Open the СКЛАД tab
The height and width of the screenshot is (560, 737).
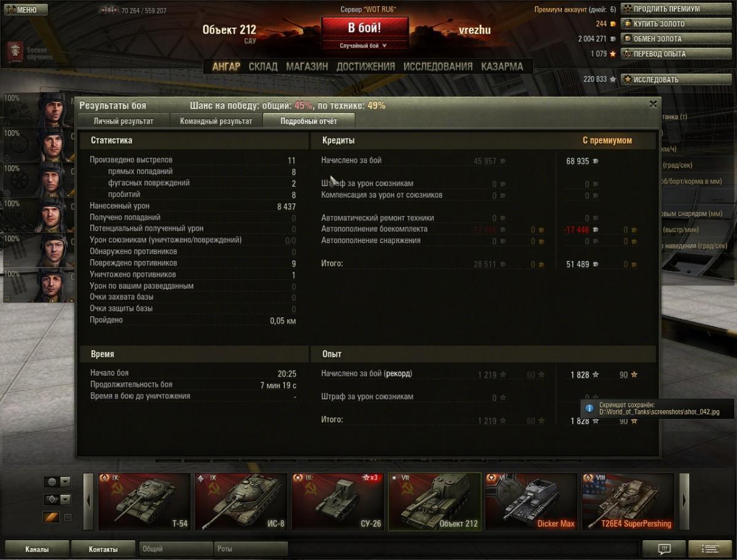(x=263, y=66)
